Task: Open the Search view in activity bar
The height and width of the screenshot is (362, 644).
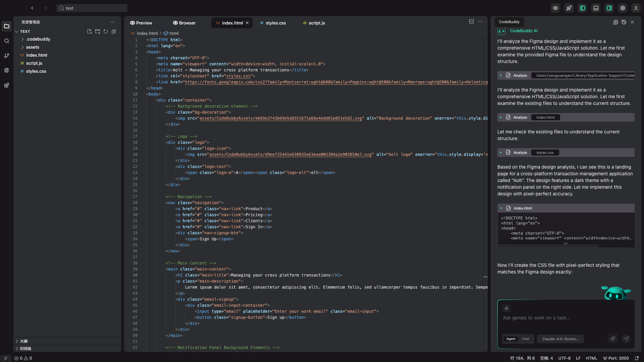Action: (7, 41)
